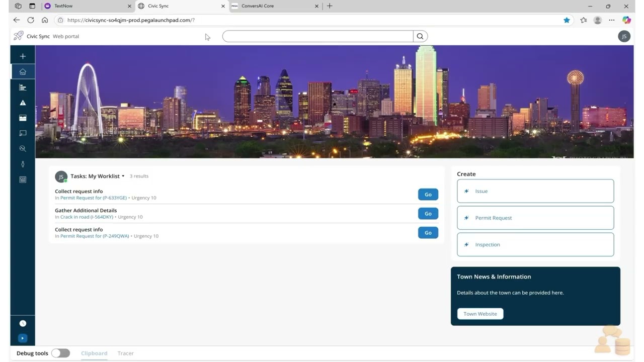Open browser favorites list icon

click(x=584, y=20)
